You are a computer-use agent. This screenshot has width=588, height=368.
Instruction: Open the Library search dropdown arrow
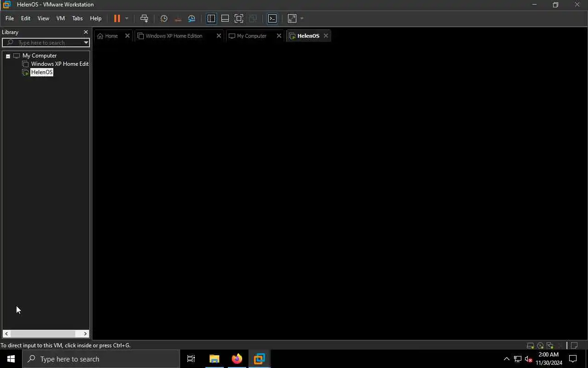tap(86, 43)
